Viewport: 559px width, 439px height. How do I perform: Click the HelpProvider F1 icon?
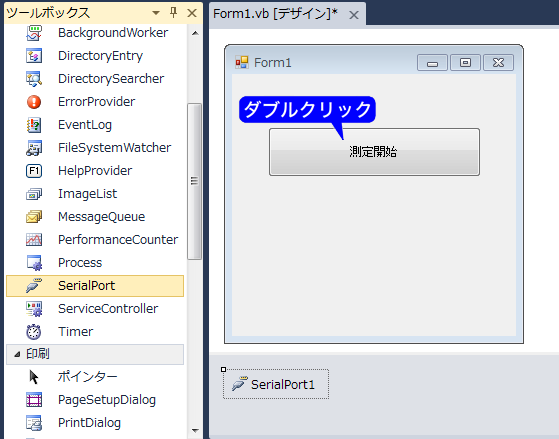[34, 171]
